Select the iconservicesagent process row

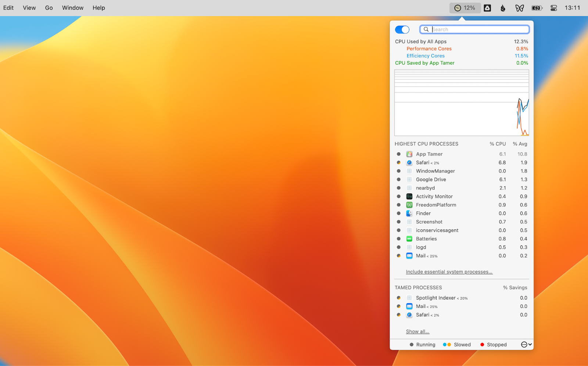pos(462,230)
